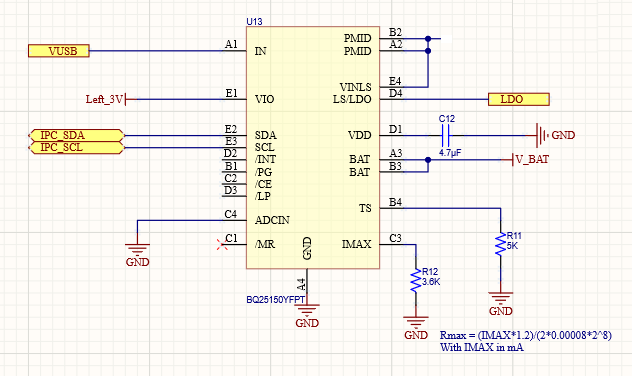Select resistor R11 5K symbol

pyautogui.click(x=501, y=244)
